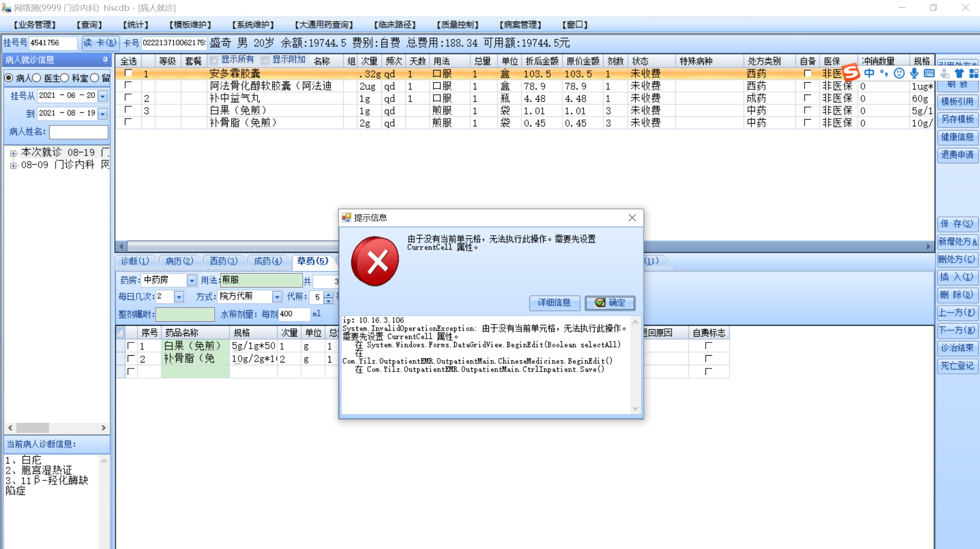This screenshot has width=980, height=549.
Task: Close the 提示信息 error dialog
Action: [632, 218]
